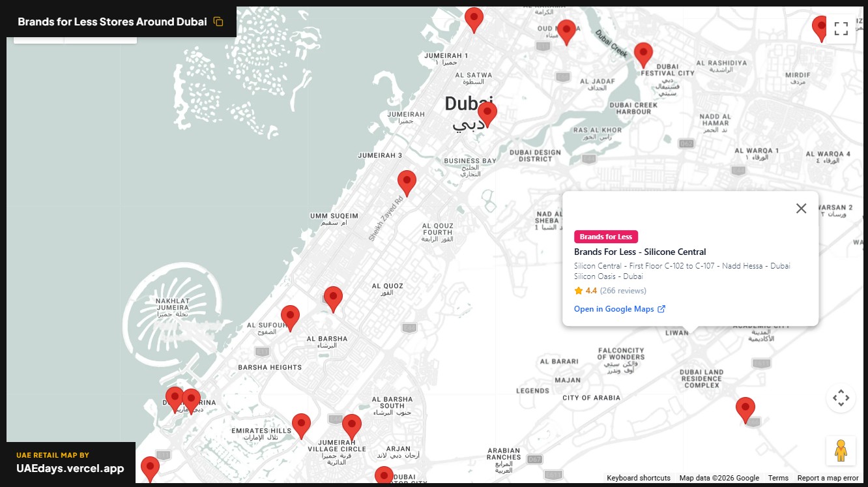
Task: Click the red pin above Al Barsha
Action: pos(333,299)
